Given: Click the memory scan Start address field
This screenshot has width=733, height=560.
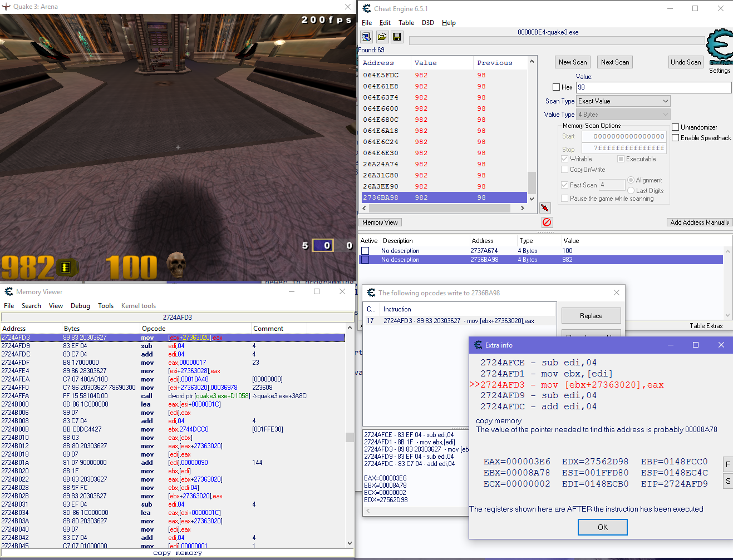Looking at the screenshot, I should (x=624, y=136).
